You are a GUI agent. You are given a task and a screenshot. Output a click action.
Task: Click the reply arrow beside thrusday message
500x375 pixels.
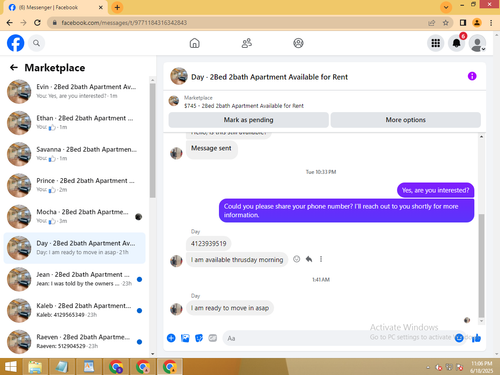(309, 259)
